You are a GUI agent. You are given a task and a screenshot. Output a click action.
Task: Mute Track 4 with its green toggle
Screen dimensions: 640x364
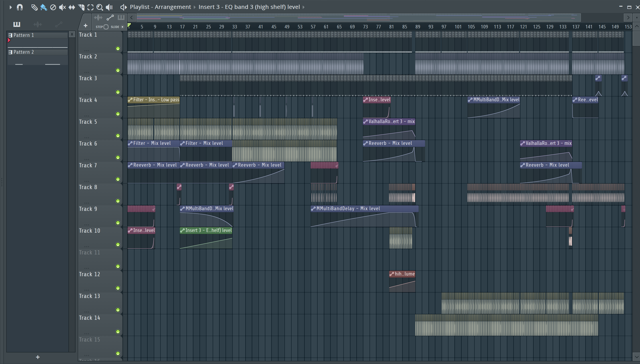coord(118,114)
